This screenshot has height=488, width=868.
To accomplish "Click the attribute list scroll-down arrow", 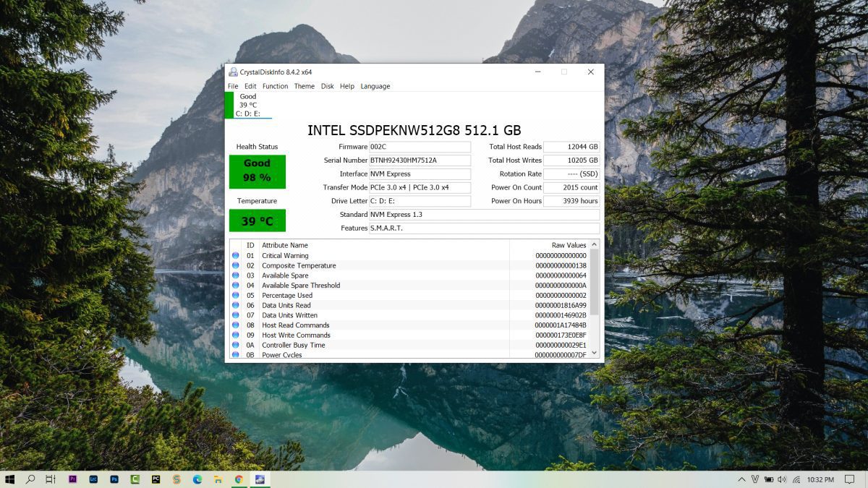I will point(595,353).
